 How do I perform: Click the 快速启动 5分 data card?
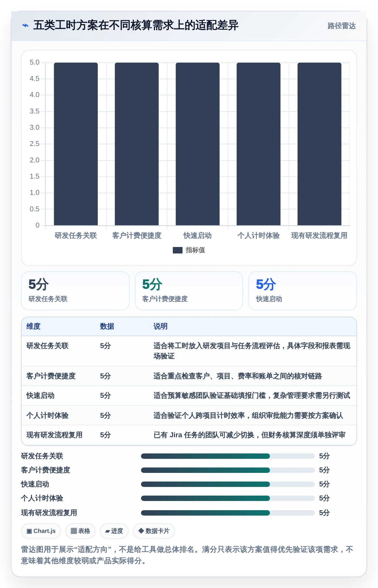303,291
